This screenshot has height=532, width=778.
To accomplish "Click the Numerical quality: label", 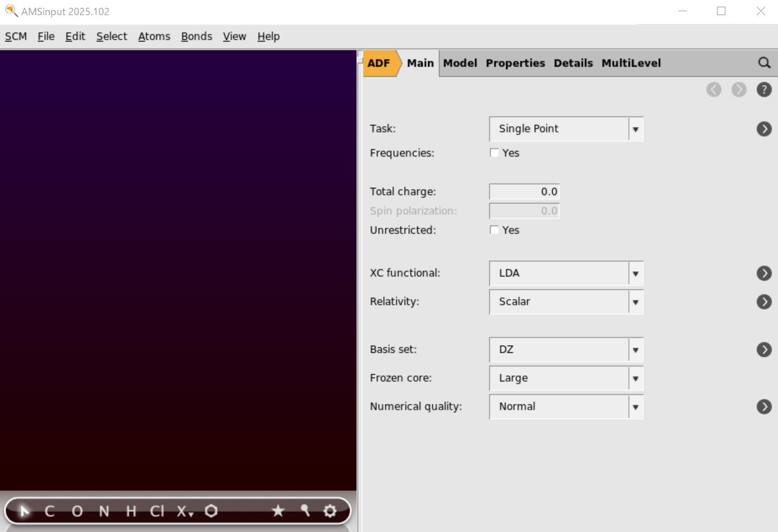I will coord(416,407).
